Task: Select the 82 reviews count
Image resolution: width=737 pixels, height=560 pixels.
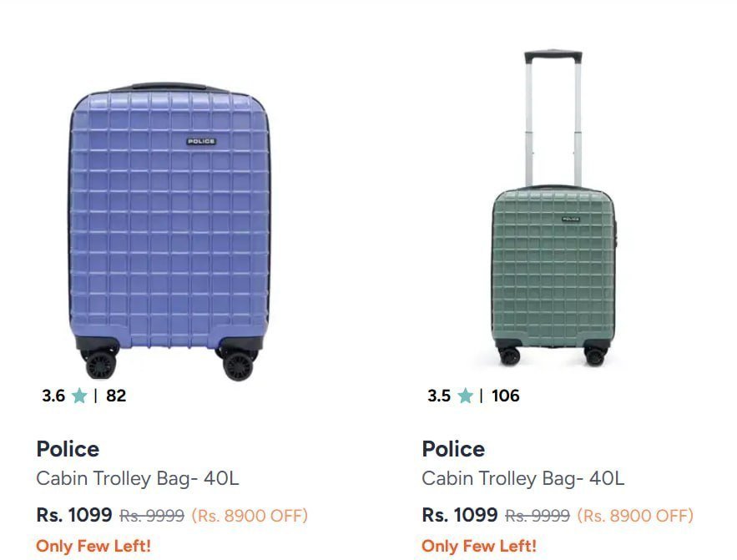Action: click(x=116, y=396)
